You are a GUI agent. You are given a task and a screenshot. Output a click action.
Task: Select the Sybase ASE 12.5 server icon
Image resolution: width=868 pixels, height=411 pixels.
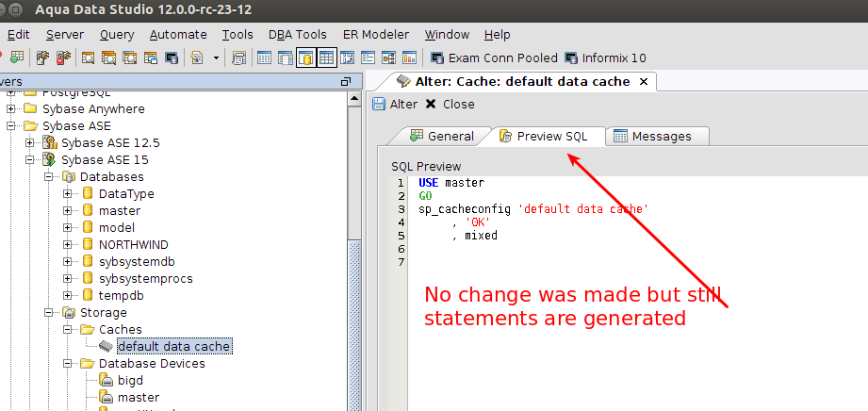point(50,143)
